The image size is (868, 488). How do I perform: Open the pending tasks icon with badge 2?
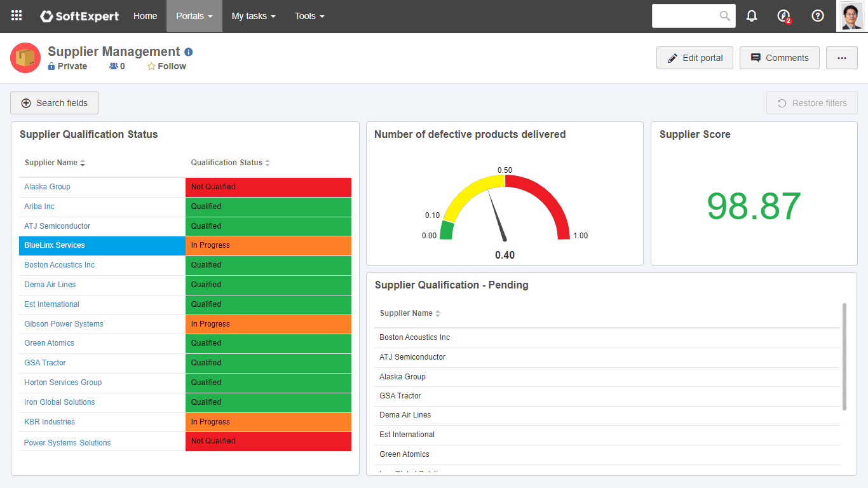point(783,15)
